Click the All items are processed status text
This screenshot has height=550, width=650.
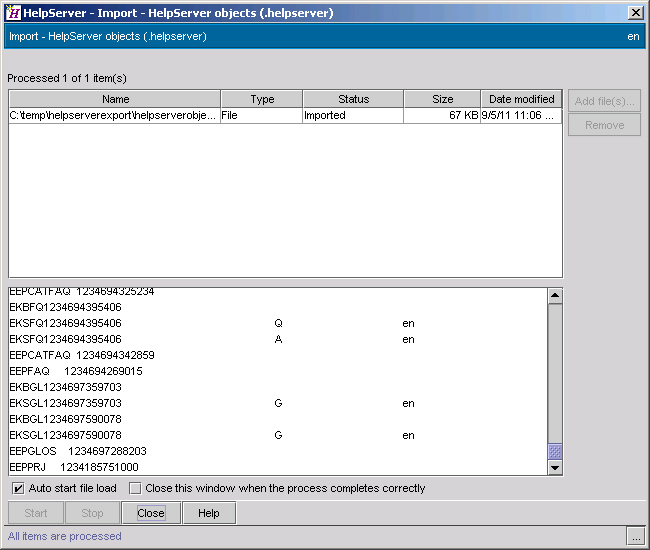(x=65, y=536)
